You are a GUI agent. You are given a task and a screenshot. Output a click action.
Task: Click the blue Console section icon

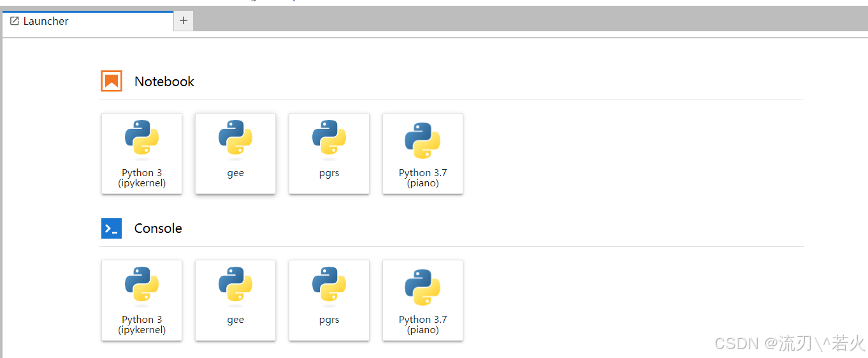112,228
